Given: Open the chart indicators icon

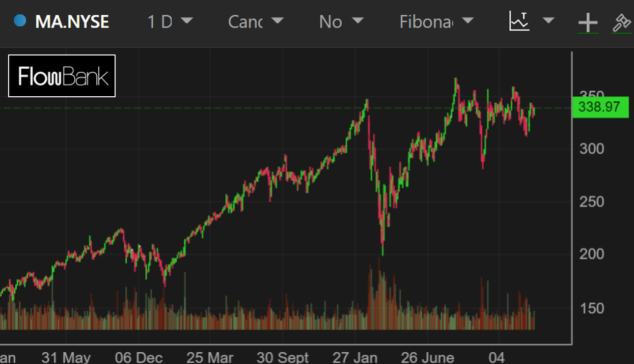Looking at the screenshot, I should point(519,21).
